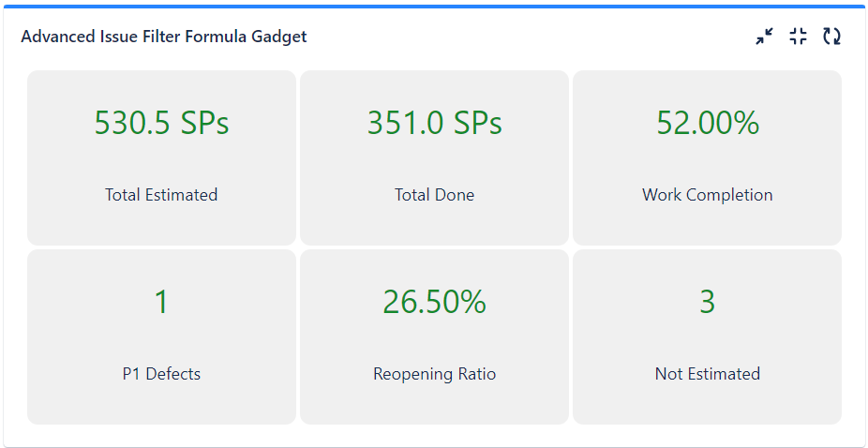This screenshot has height=448, width=868.
Task: Click the 530.5 SPs value
Action: tap(161, 123)
